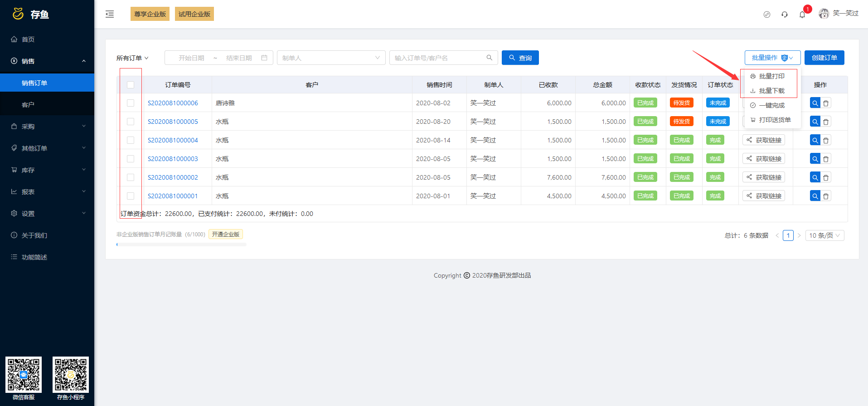
Task: Click the customer service headset icon
Action: (785, 15)
